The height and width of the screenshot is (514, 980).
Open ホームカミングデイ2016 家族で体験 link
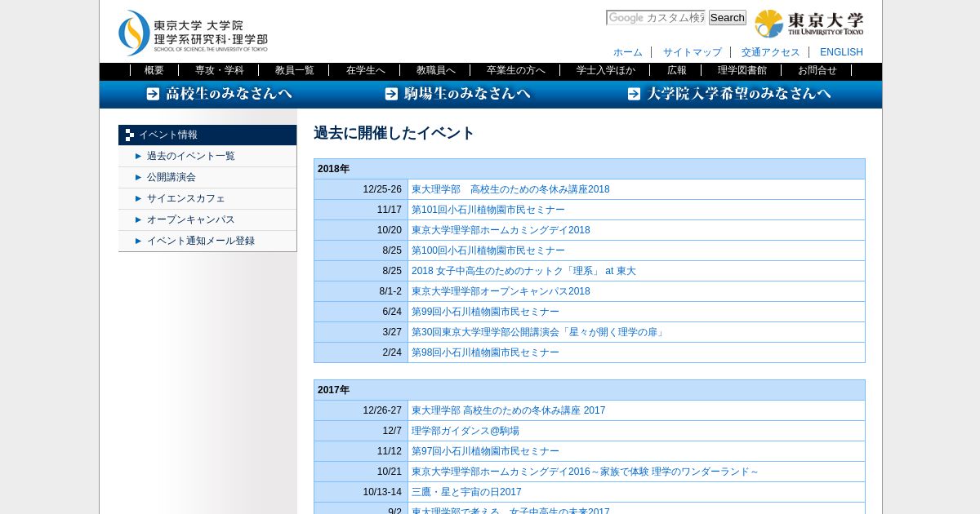tap(586, 472)
